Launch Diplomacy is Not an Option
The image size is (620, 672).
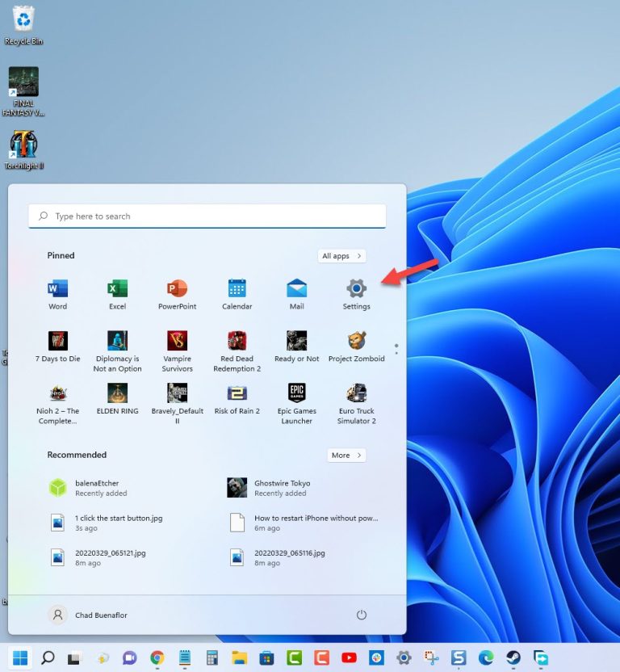(117, 351)
